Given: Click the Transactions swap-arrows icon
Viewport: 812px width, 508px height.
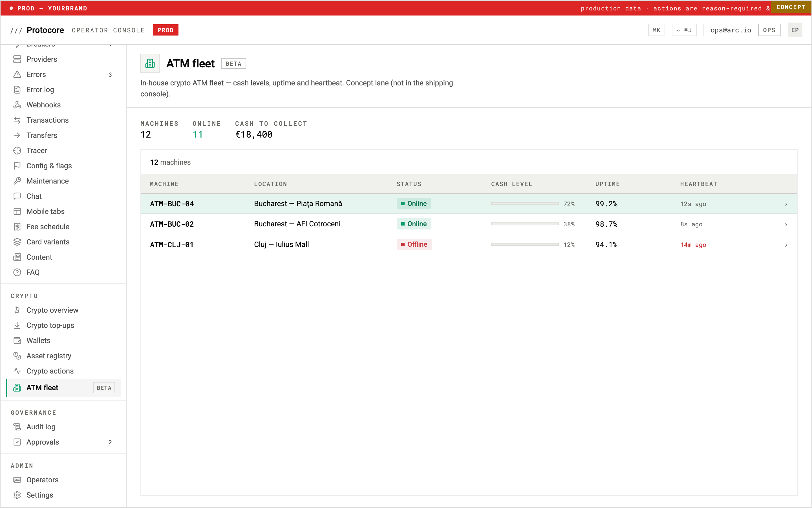Looking at the screenshot, I should tap(17, 120).
